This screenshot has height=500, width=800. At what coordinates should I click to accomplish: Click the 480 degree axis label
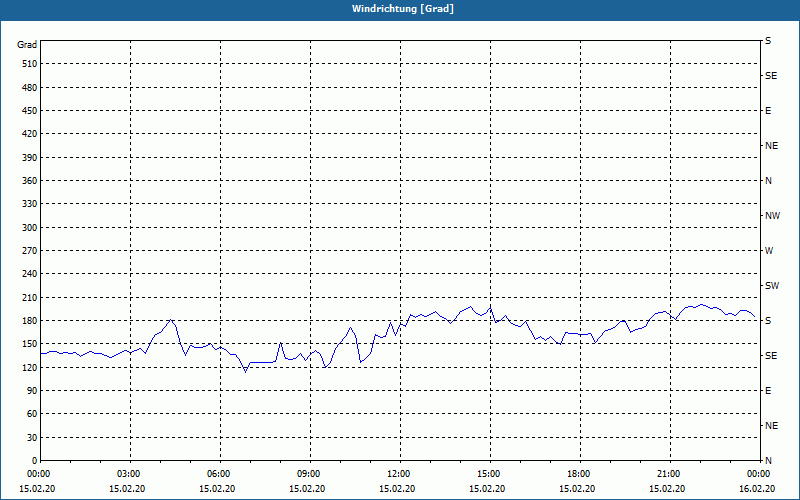coord(30,87)
